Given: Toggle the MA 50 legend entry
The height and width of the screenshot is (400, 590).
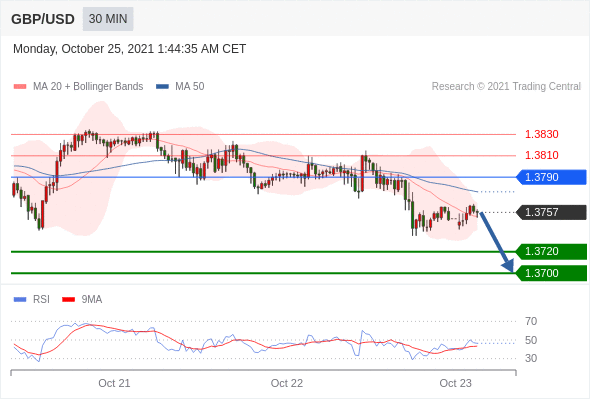Looking at the screenshot, I should tap(180, 87).
